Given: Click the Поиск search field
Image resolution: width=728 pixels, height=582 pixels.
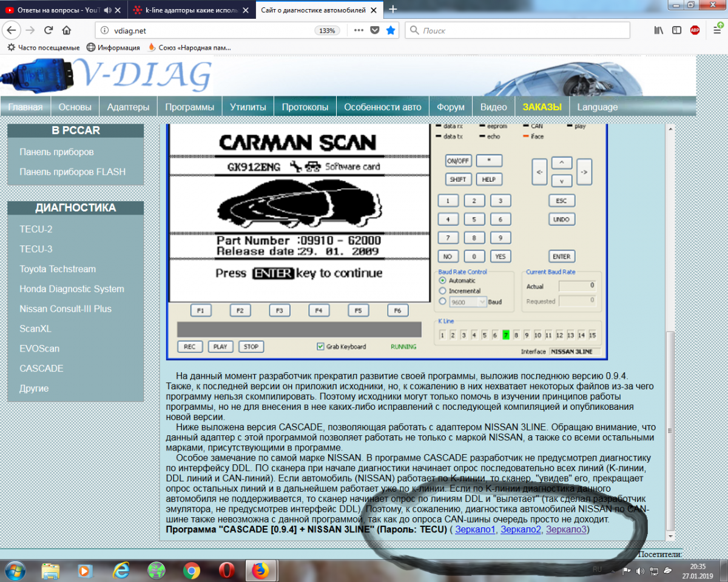Looking at the screenshot, I should click(517, 30).
